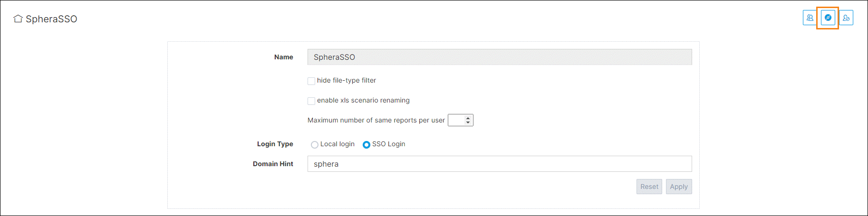Tick the hide file-type filter checkbox
Viewport: 868px width, 216px height.
[311, 81]
